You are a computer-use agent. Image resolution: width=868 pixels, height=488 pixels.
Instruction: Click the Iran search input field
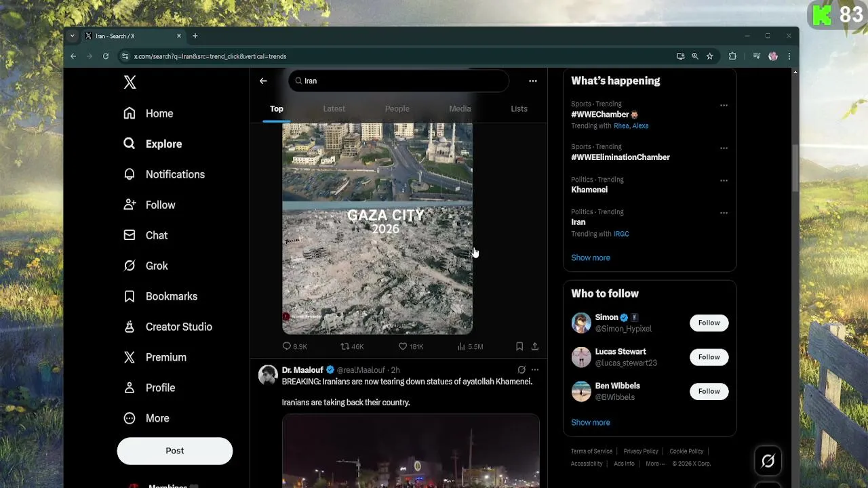[x=399, y=81]
